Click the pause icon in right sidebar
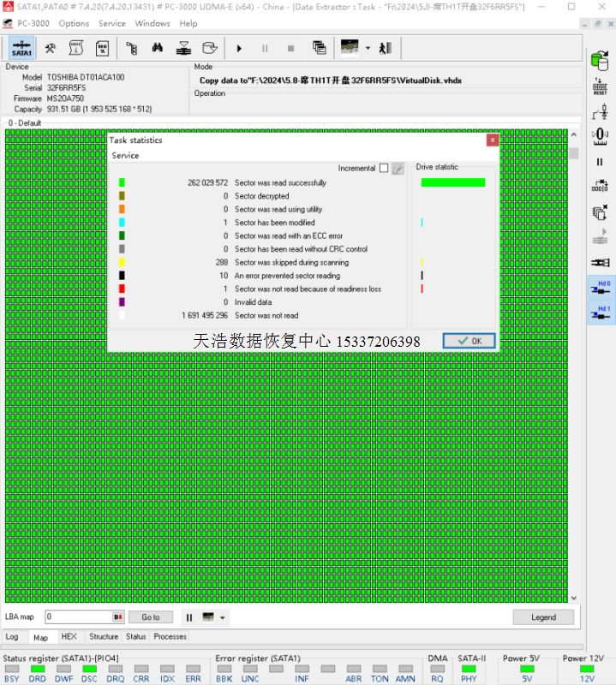This screenshot has width=616, height=685. [x=600, y=162]
